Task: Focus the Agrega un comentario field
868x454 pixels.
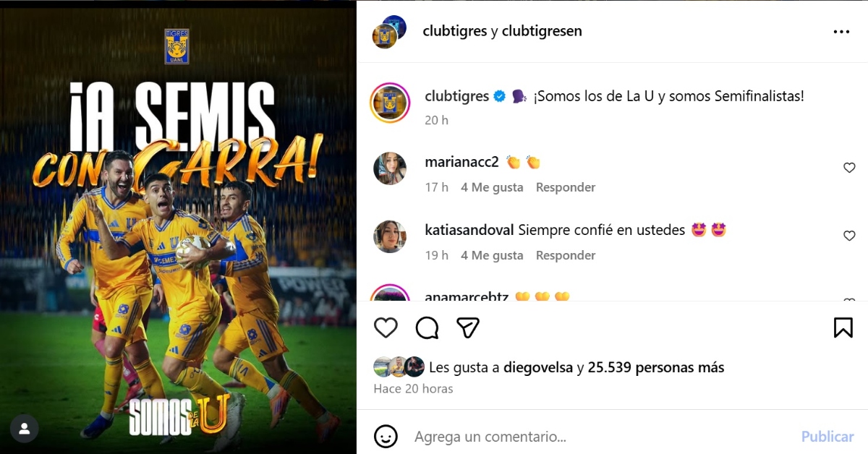Action: (602, 437)
